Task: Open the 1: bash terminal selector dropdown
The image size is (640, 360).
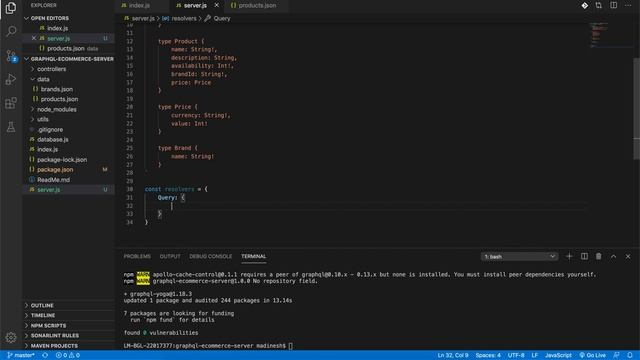Action: (519, 256)
